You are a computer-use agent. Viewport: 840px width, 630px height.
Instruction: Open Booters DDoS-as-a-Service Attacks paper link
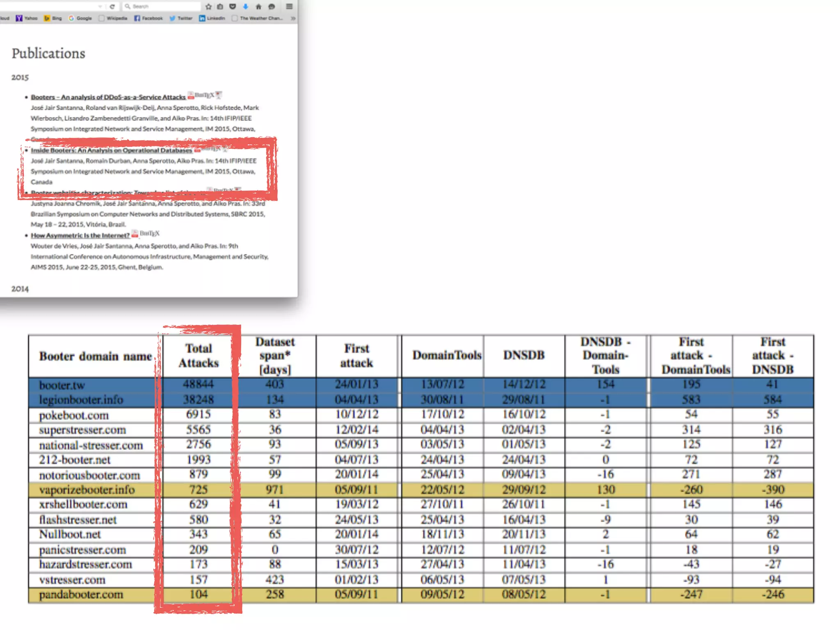108,97
